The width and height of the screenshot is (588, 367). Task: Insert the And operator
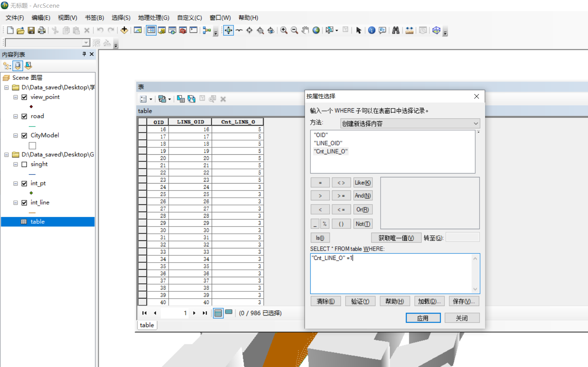[363, 196]
